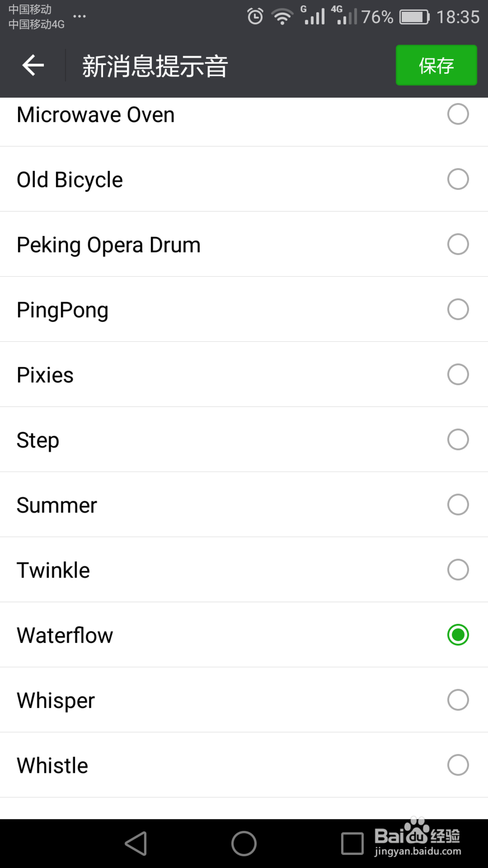Tap the three-dots notification icon
This screenshot has width=488, height=868.
80,16
